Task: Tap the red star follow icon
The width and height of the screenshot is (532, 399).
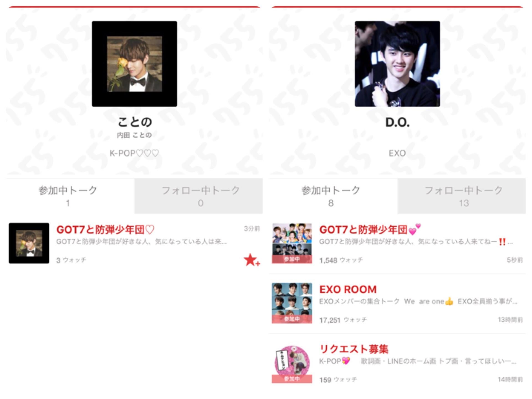Action: coord(252,260)
